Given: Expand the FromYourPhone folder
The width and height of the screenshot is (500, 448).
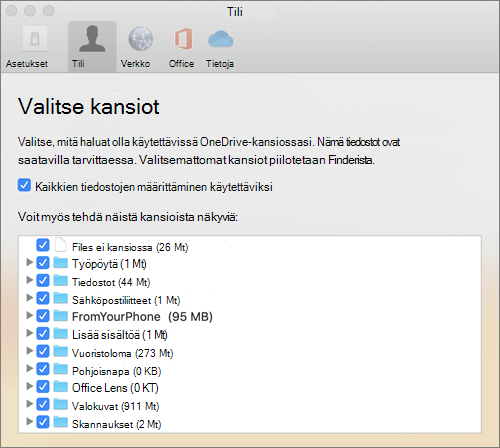Looking at the screenshot, I should click(x=30, y=315).
